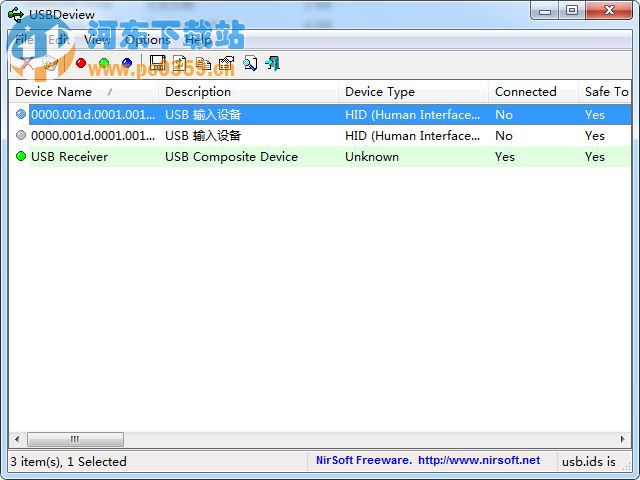Open the File menu
640x480 pixels.
(24, 40)
